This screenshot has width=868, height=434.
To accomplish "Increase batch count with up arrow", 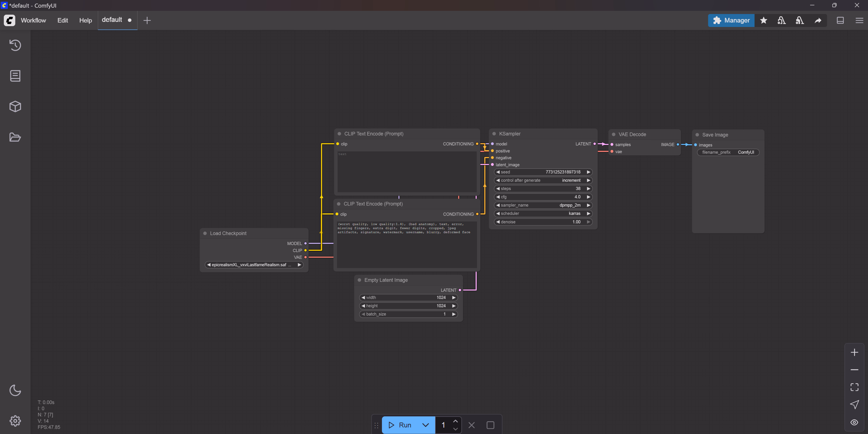I will pyautogui.click(x=455, y=421).
